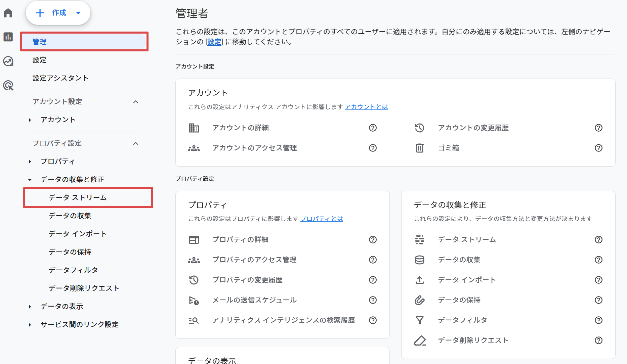Click the paperclip icon for データの保持
This screenshot has height=364, width=627.
(x=420, y=300)
